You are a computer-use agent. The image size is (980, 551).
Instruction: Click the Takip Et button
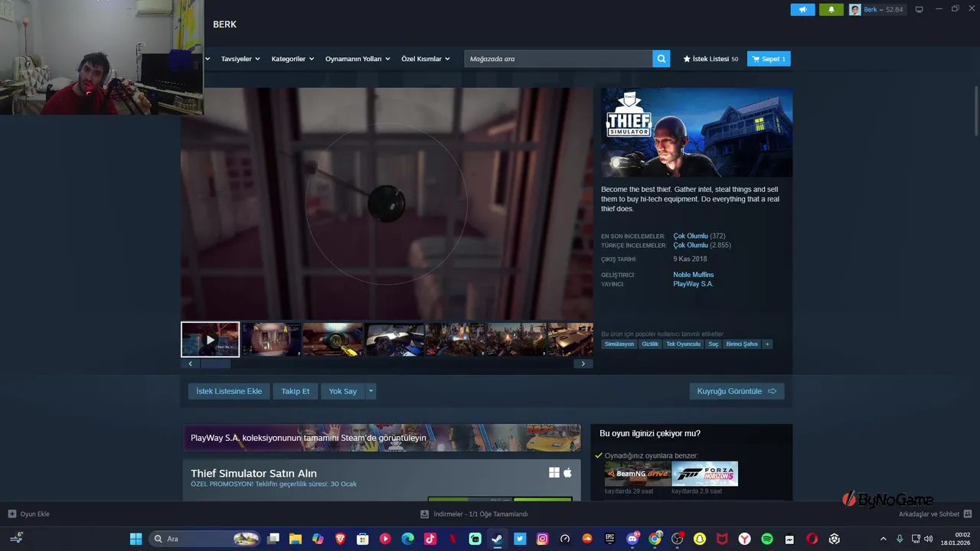296,391
